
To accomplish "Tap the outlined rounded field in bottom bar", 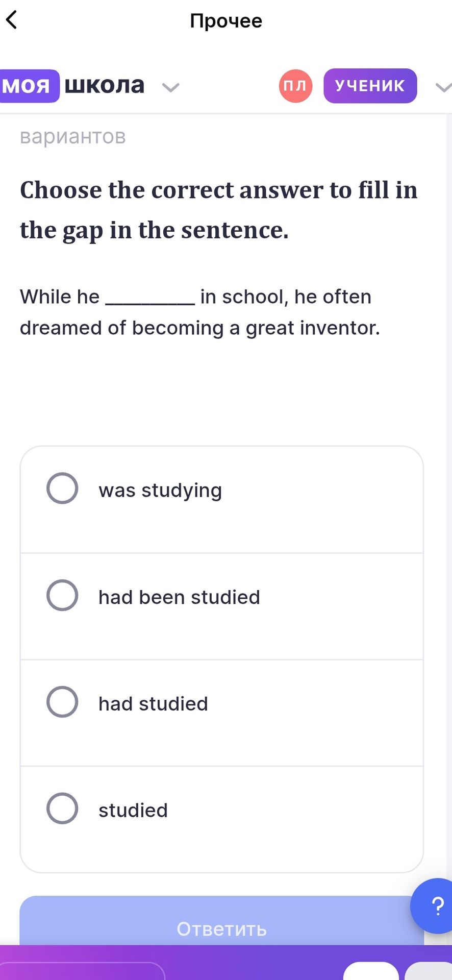I will pos(82,971).
